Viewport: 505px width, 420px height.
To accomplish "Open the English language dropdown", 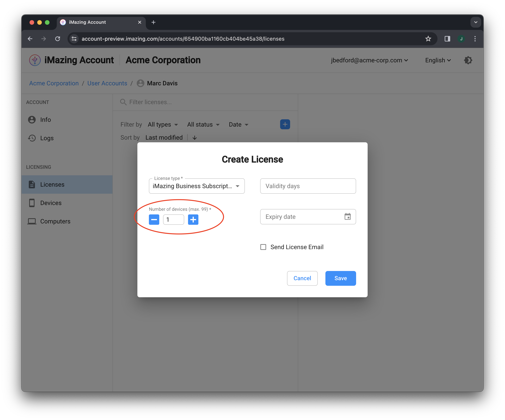I will point(438,60).
